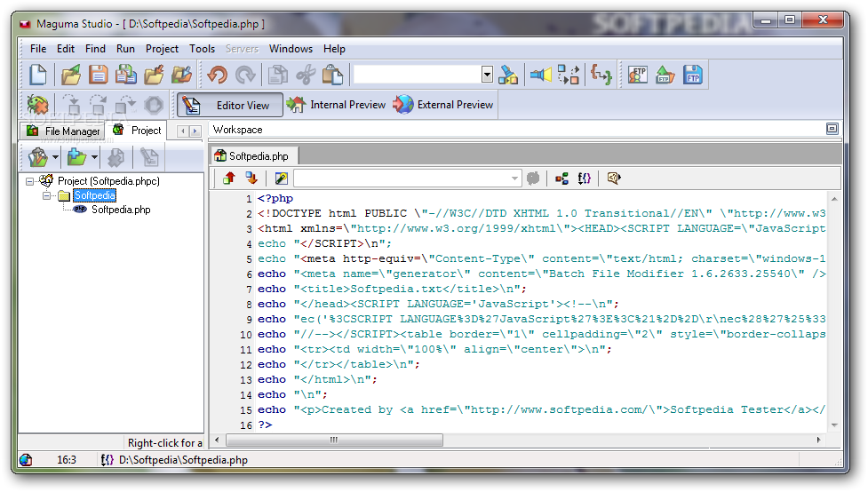Image resolution: width=868 pixels, height=492 pixels.
Task: Jump to next item with down arrow icon
Action: [252, 179]
